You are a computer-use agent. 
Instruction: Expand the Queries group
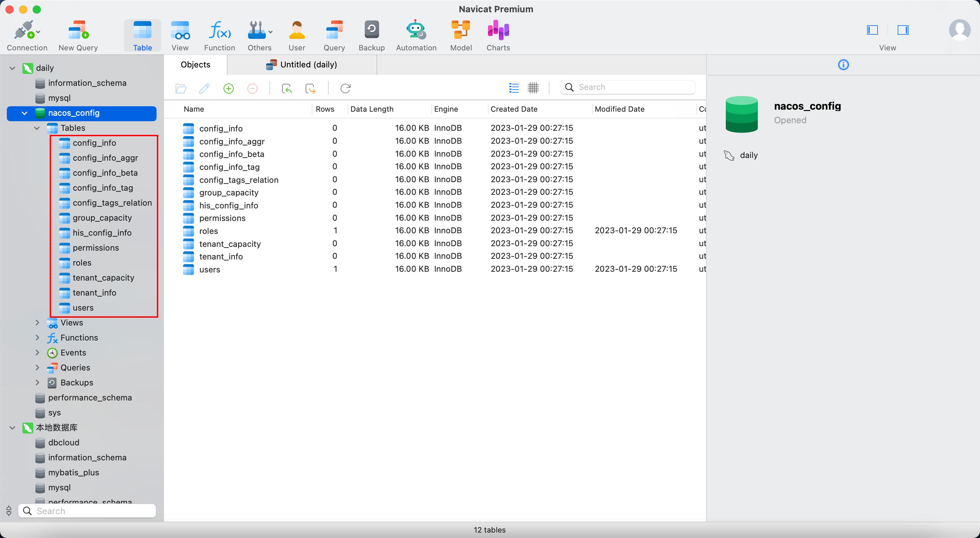coord(37,368)
